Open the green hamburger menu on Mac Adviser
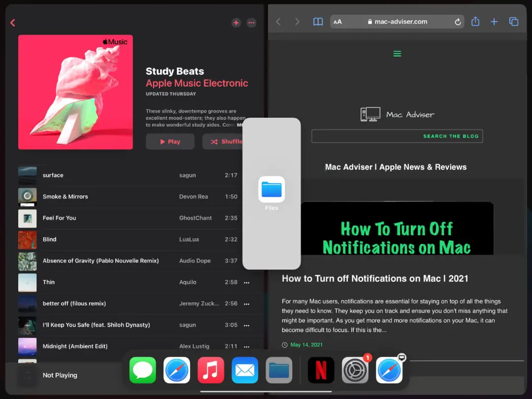 click(398, 54)
